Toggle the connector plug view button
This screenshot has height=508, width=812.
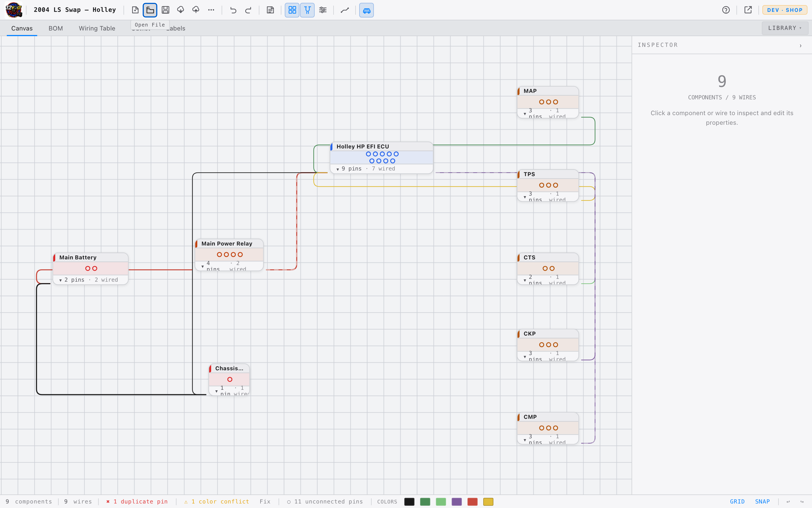tap(307, 10)
